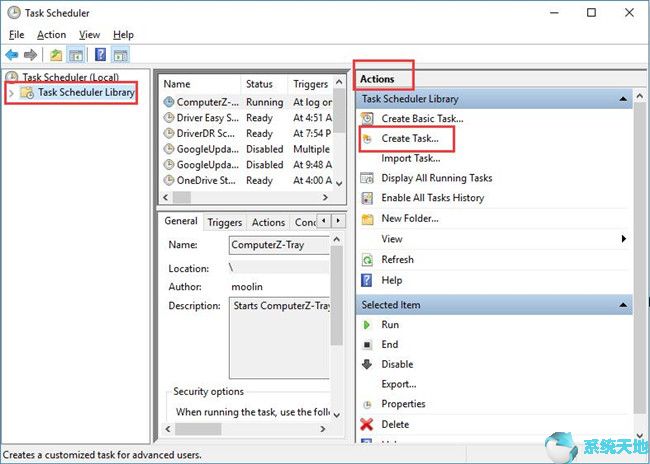650x464 pixels.
Task: Click the Task Scheduler title bar app icon
Action: click(x=14, y=13)
